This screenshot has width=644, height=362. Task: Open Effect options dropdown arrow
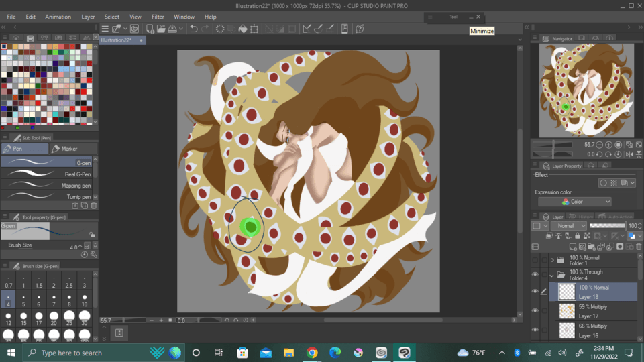pyautogui.click(x=633, y=183)
